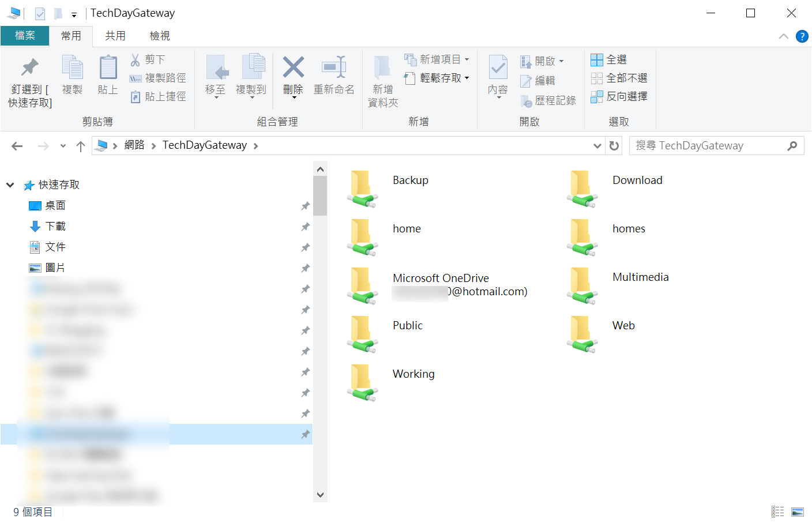Select the home network folder
The width and height of the screenshot is (812, 523).
tap(384, 236)
